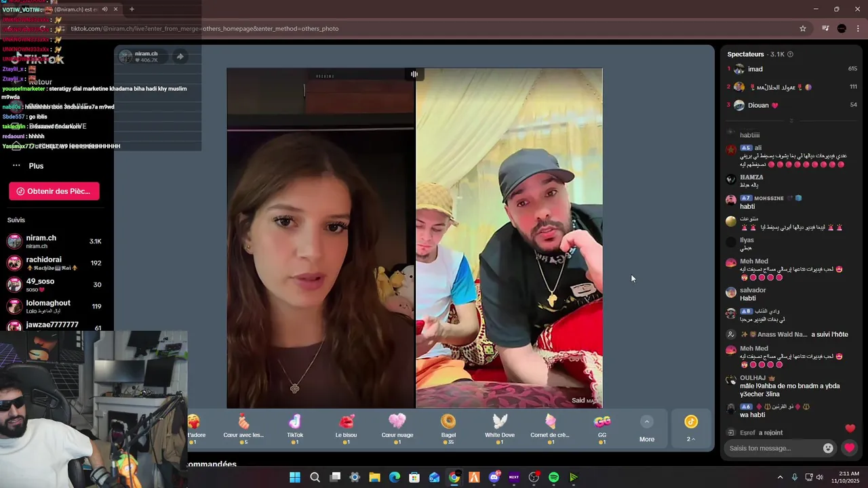This screenshot has height=488, width=868.
Task: Send the Cœur nuage gift
Action: click(x=397, y=428)
